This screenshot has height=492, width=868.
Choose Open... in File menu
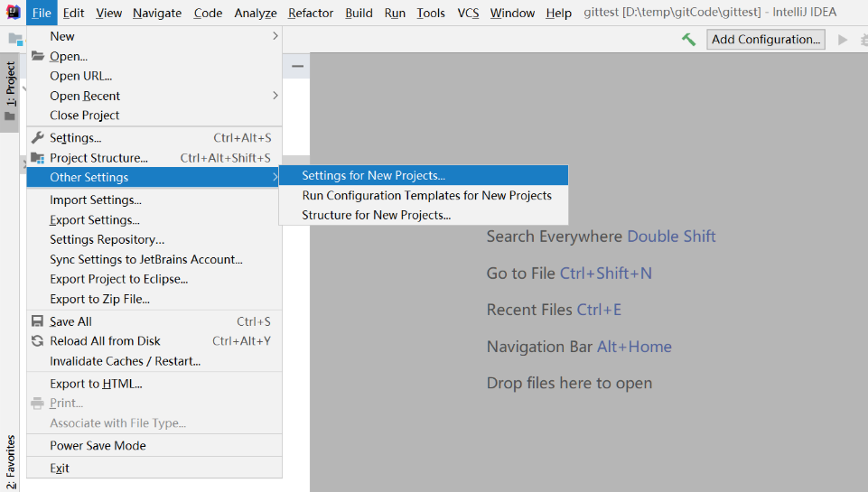click(154, 57)
